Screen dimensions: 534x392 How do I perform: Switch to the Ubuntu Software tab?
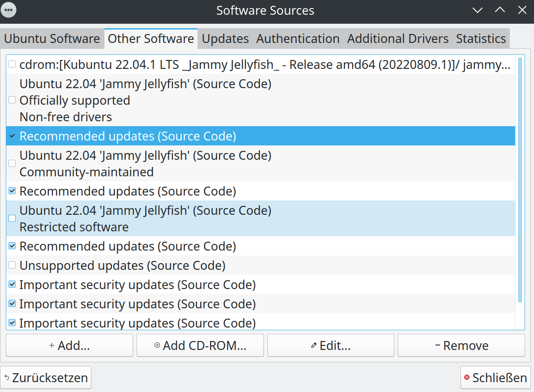(52, 38)
